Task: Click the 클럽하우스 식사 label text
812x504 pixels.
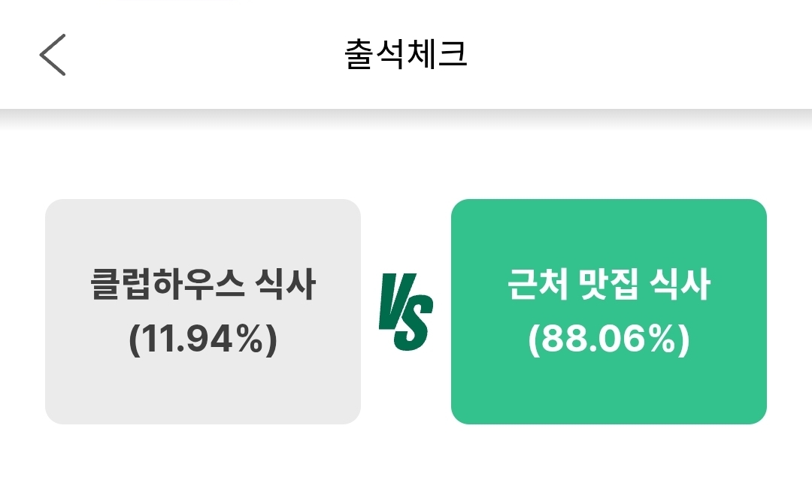Action: [203, 285]
